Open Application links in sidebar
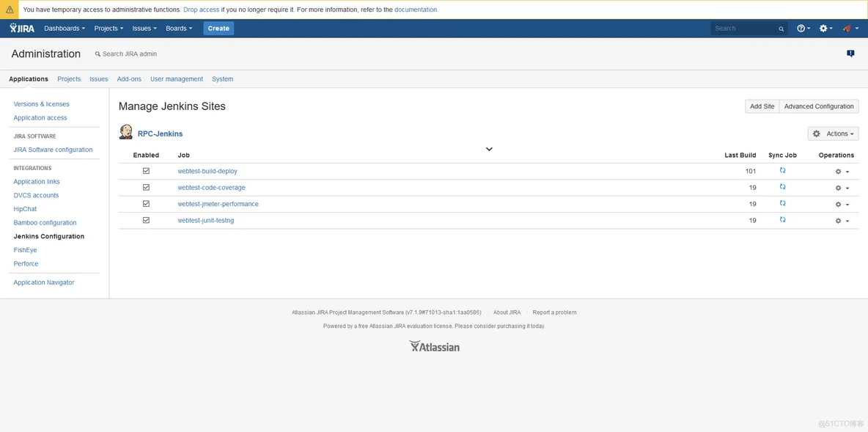 tap(37, 182)
